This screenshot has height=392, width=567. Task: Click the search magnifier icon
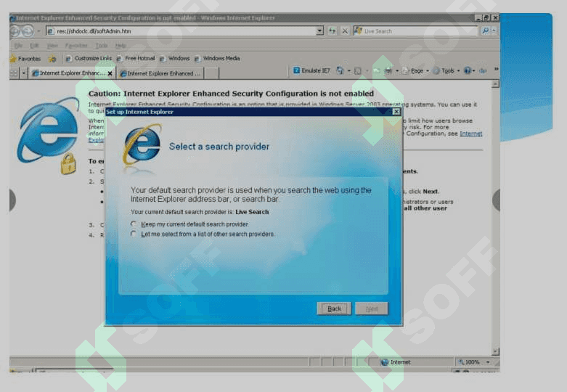pyautogui.click(x=485, y=31)
